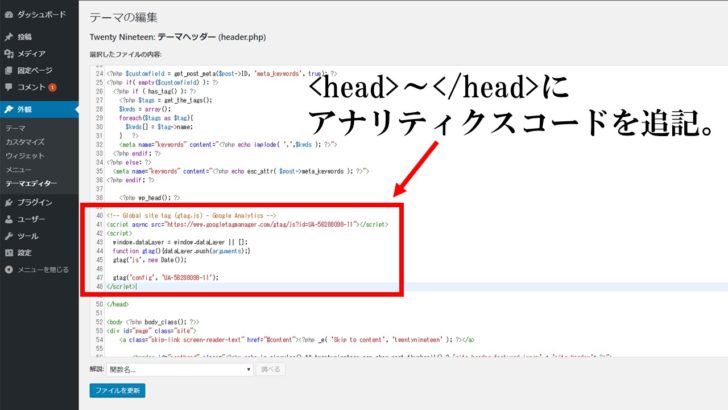Click the plugin icon beside プラグイン
The width and height of the screenshot is (728, 410).
[9, 202]
